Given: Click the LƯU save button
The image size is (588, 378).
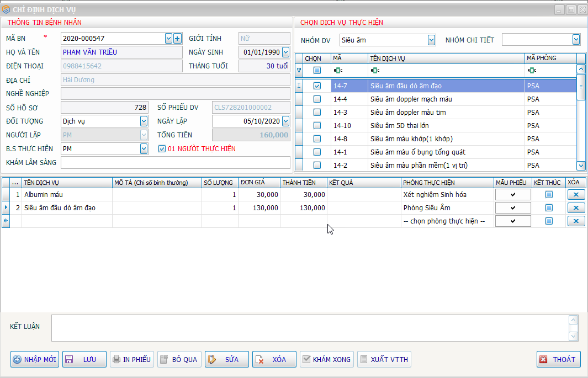Looking at the screenshot, I should pos(84,359).
